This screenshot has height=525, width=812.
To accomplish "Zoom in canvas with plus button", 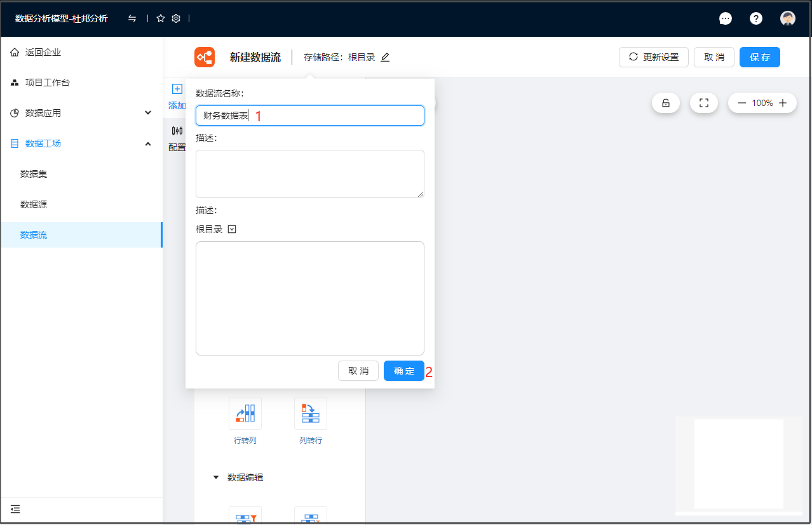I will (x=783, y=103).
